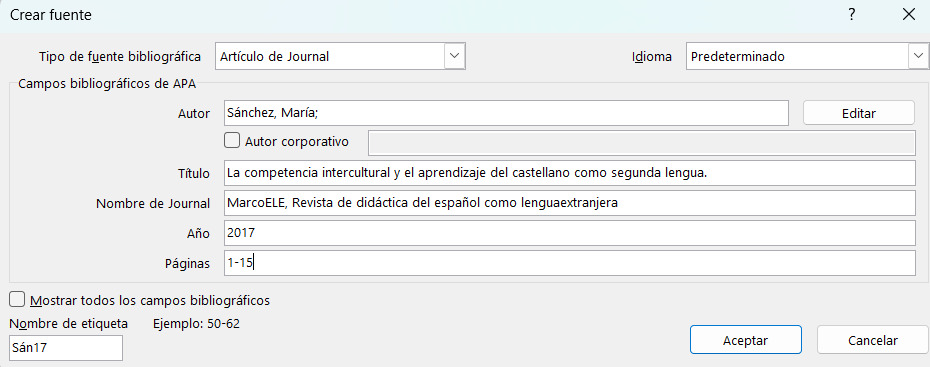This screenshot has height=367, width=930.
Task: Enable the Autor corporativo checkbox
Action: (232, 141)
